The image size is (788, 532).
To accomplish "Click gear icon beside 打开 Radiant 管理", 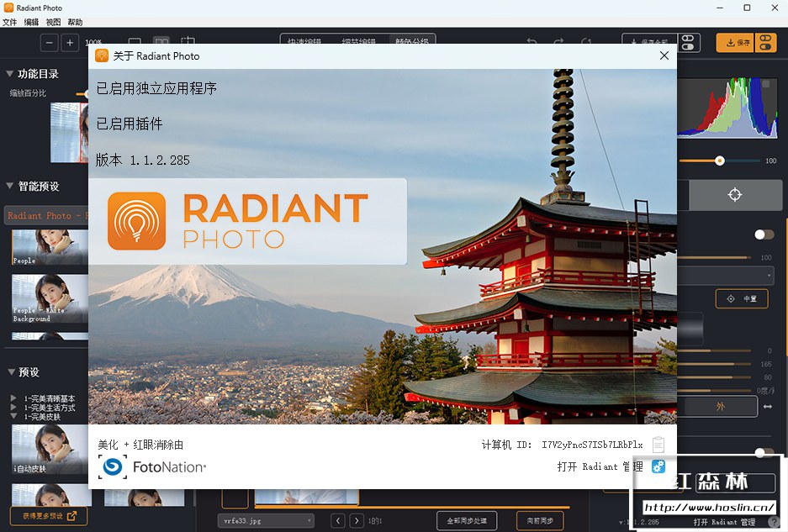I will coord(658,466).
